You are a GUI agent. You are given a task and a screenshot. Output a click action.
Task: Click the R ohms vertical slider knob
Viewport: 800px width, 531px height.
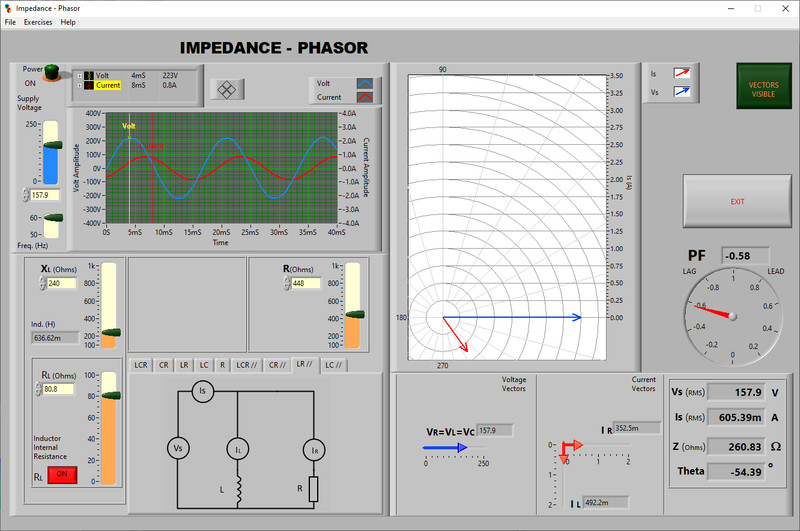point(355,315)
